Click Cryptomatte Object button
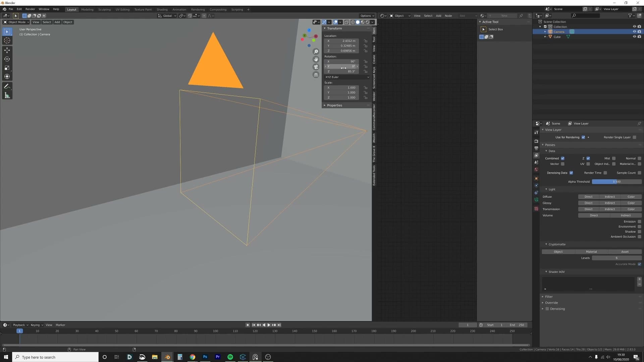This screenshot has width=644, height=362. [558, 252]
